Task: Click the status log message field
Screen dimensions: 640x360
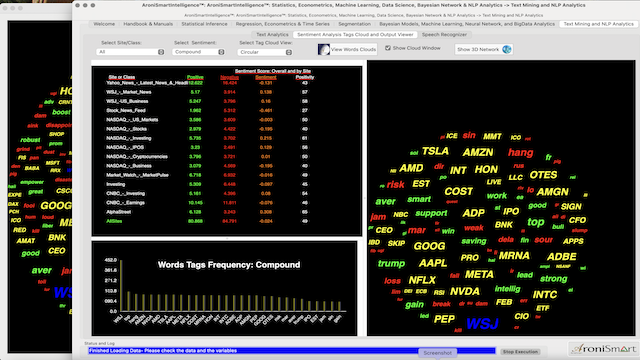Action: coord(292,351)
